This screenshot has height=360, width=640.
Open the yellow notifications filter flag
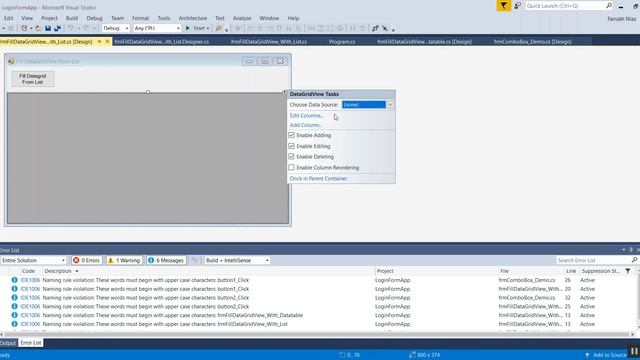click(x=503, y=6)
